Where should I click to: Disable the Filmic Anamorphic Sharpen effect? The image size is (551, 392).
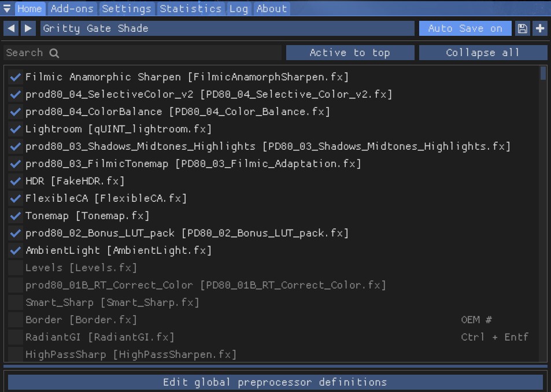click(x=16, y=77)
